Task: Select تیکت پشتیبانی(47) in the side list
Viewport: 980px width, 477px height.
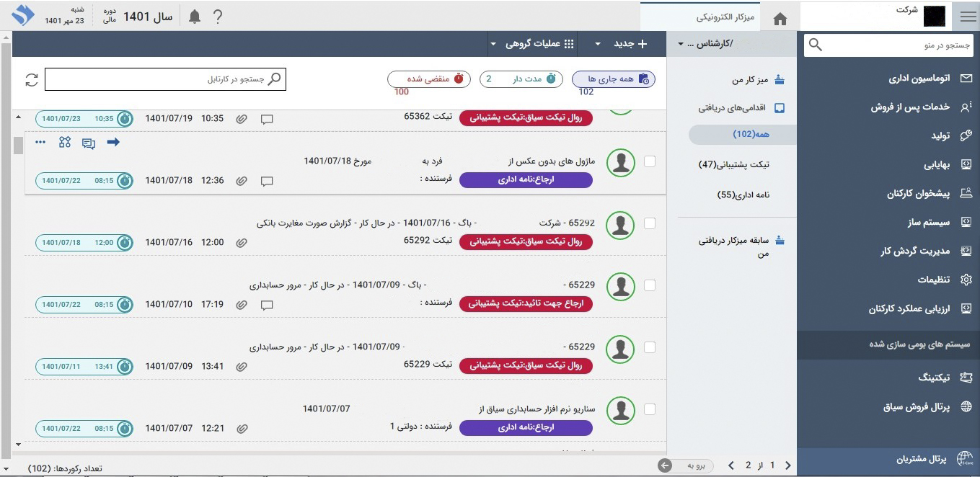Action: point(733,165)
